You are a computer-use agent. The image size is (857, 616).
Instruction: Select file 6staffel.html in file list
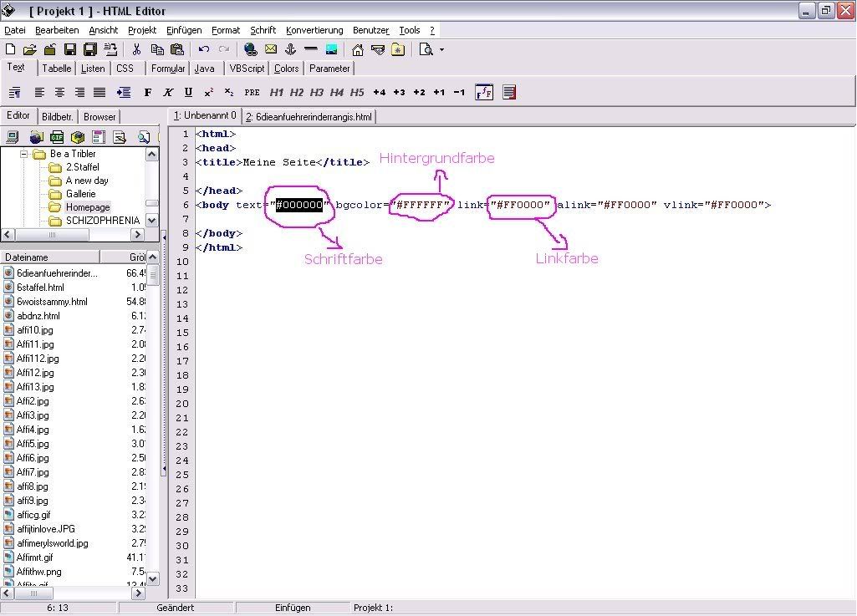(40, 288)
